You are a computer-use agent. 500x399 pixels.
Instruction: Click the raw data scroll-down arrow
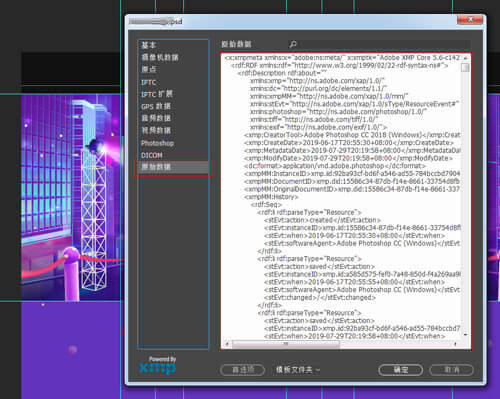click(465, 335)
